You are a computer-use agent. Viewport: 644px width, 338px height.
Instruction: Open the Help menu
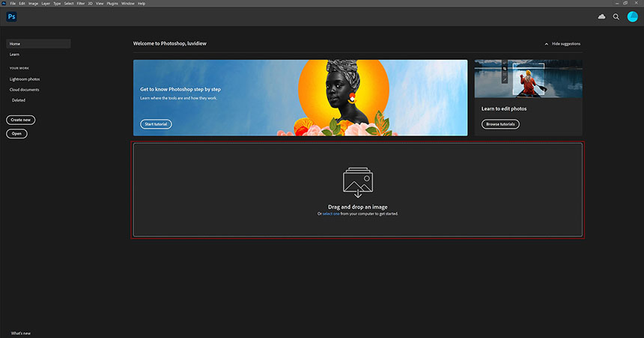point(142,3)
